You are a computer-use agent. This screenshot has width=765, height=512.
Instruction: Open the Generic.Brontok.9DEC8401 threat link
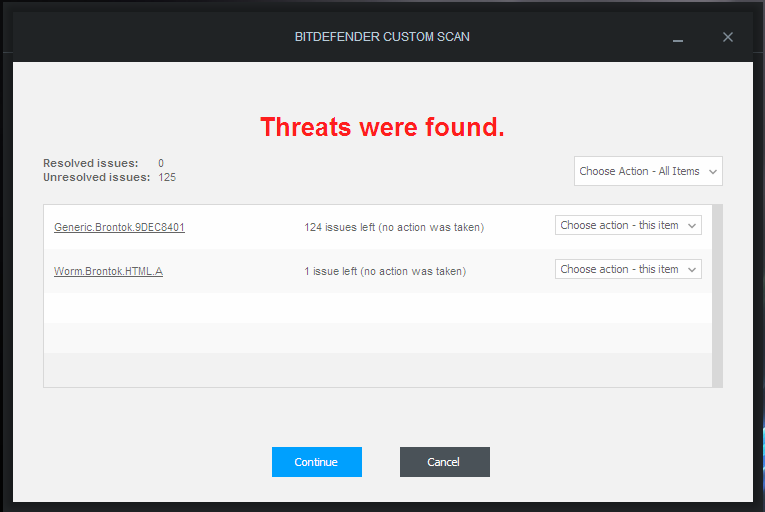pyautogui.click(x=119, y=227)
